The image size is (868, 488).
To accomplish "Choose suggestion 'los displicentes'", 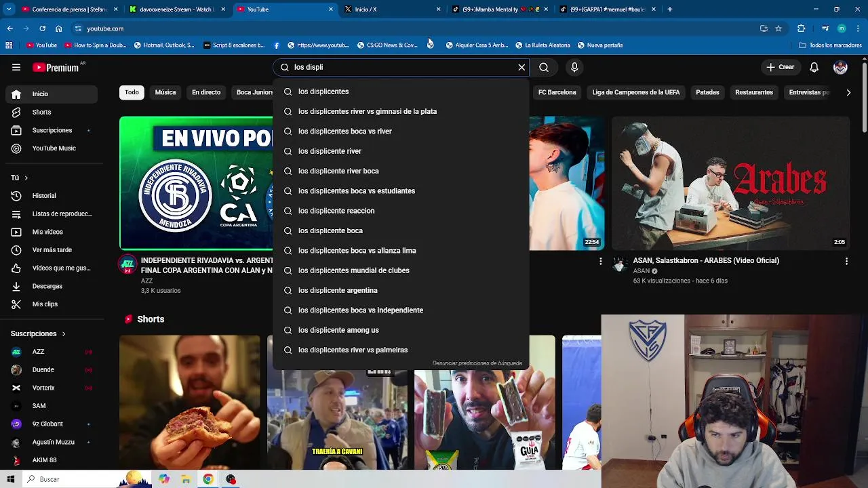I will [401, 91].
